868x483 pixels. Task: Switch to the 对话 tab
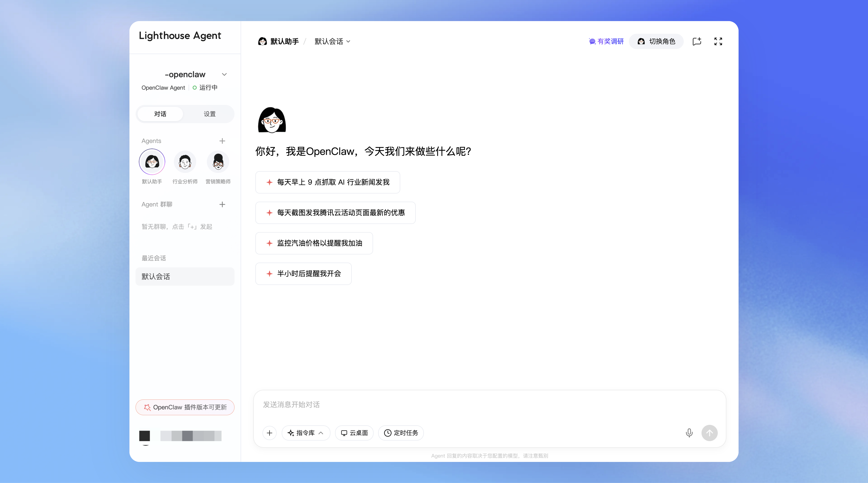tap(160, 114)
